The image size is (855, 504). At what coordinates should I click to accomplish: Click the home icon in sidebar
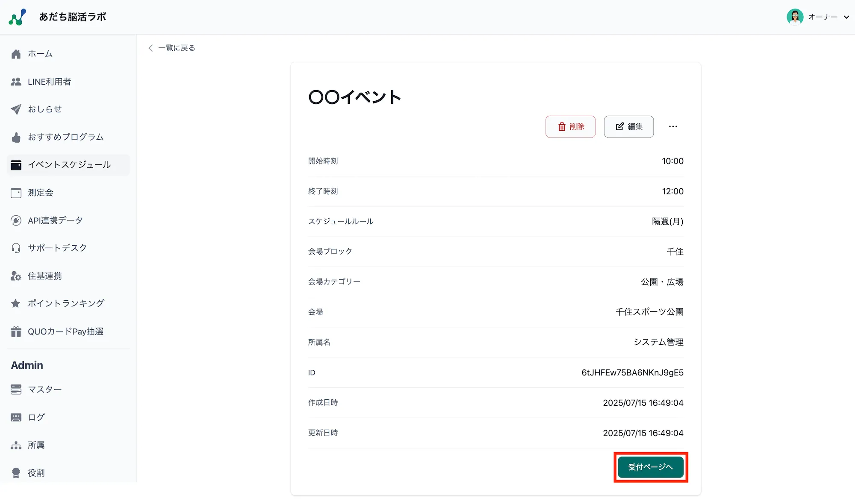pos(16,54)
